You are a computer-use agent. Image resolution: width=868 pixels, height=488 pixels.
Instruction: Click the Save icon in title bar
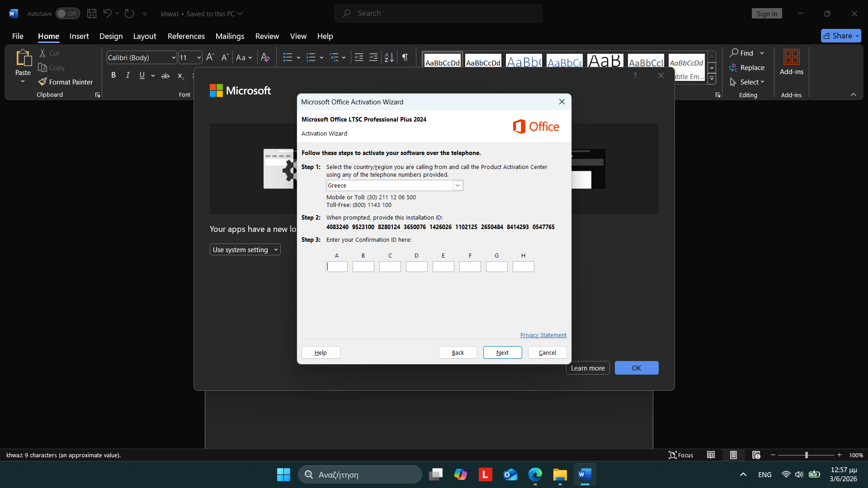click(92, 14)
